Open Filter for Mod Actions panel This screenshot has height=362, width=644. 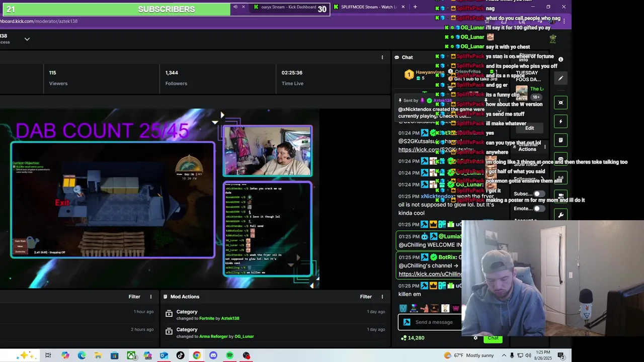coord(366,297)
